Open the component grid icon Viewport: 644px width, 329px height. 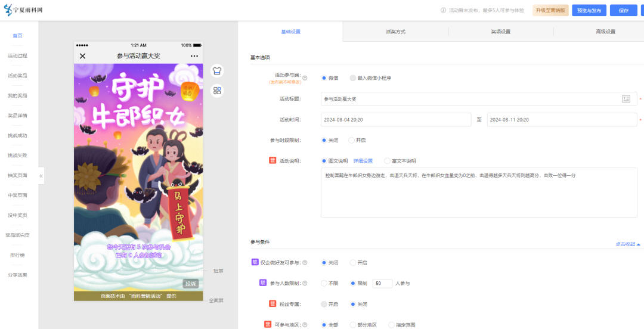[217, 91]
